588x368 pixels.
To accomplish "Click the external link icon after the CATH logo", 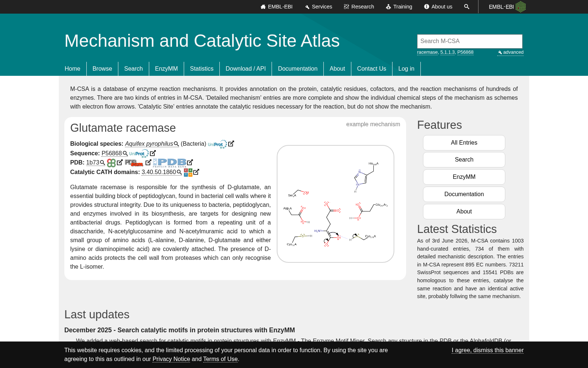I will coord(196,172).
